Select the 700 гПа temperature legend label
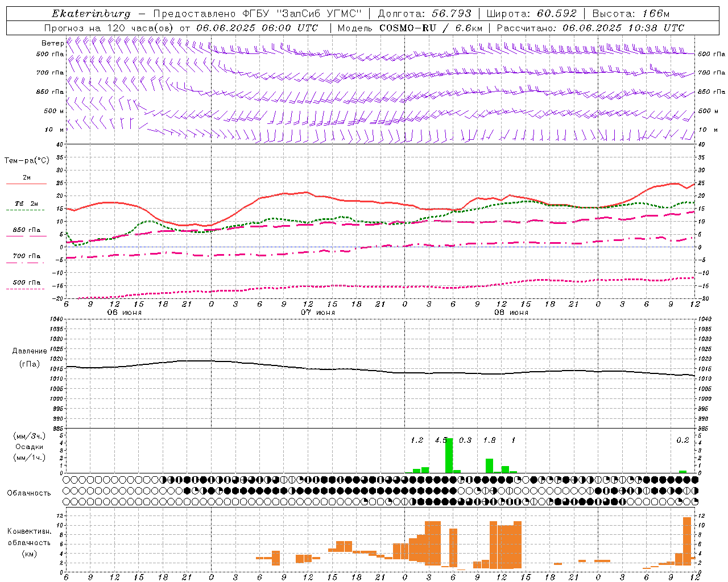The width and height of the screenshot is (728, 582). coord(26,256)
